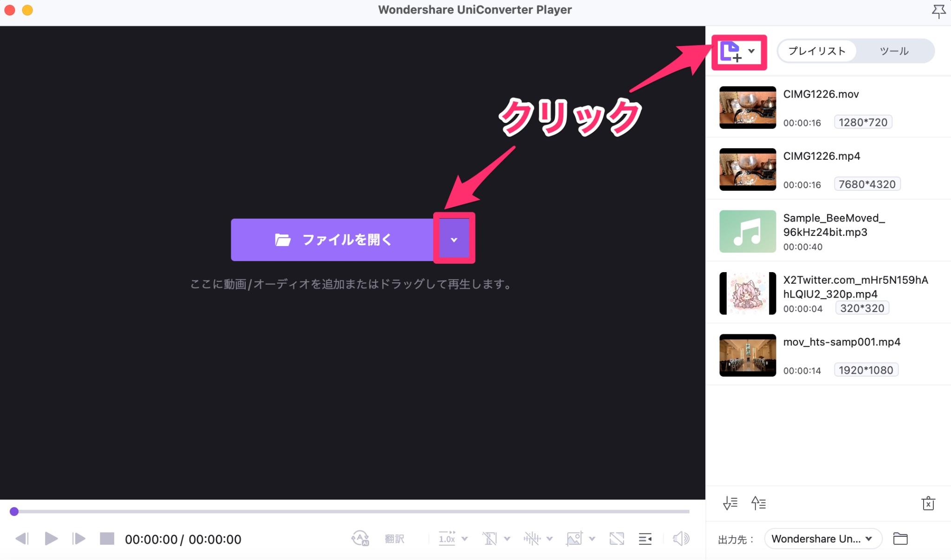Select CIMG1226.mov thumbnail
This screenshot has height=560, width=951.
(x=748, y=107)
